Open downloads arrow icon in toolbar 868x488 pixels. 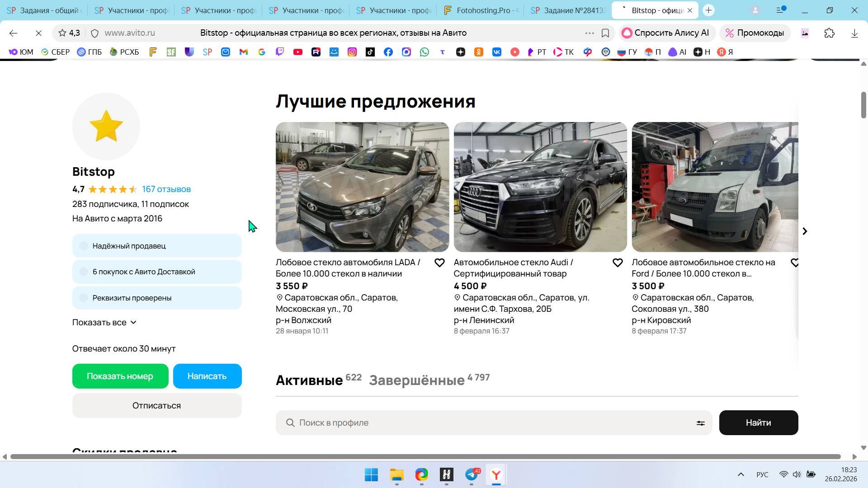pyautogui.click(x=854, y=33)
